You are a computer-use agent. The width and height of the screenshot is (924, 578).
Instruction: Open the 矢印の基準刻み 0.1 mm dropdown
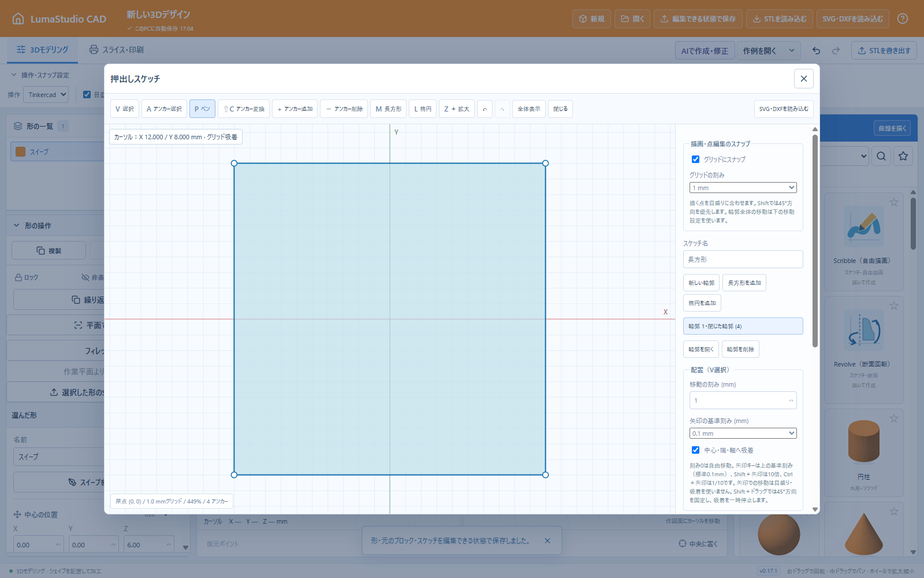coord(743,433)
